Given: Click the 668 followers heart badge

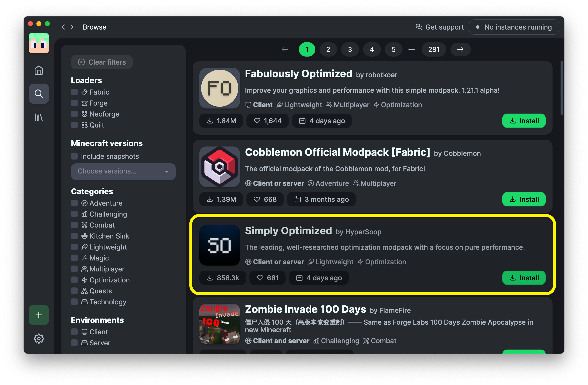Looking at the screenshot, I should (265, 199).
